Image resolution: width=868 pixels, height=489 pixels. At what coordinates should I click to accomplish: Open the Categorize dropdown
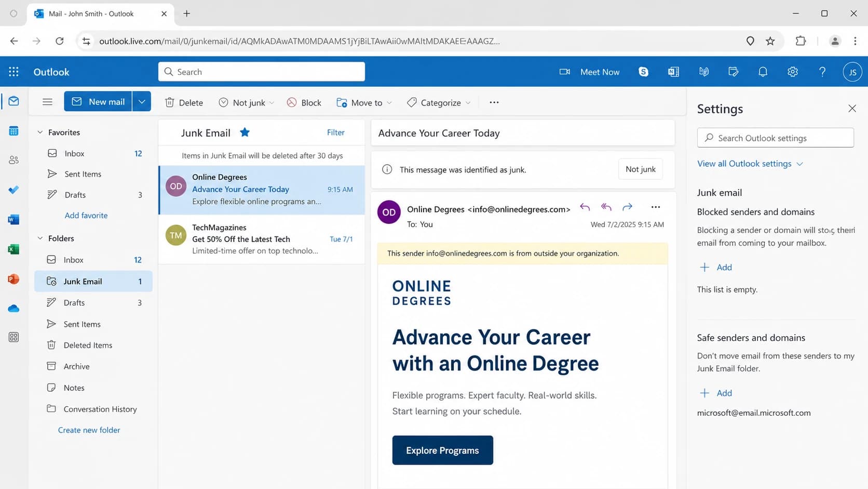439,102
